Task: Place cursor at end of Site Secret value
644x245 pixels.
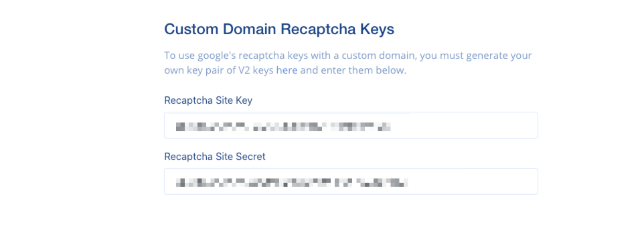Action: [x=408, y=183]
